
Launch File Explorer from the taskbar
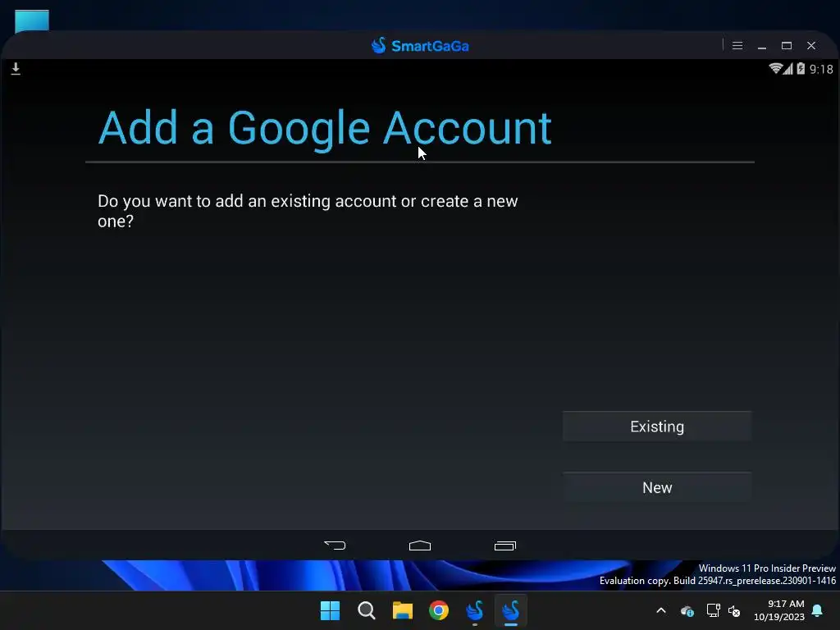402,610
